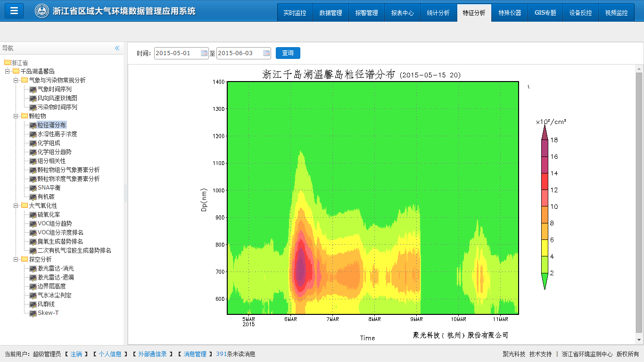
Task: Switch to the 实时监控 tab
Action: click(x=295, y=13)
